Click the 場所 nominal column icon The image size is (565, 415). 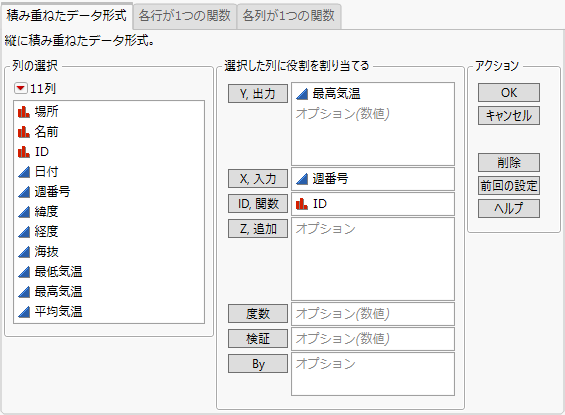click(24, 112)
